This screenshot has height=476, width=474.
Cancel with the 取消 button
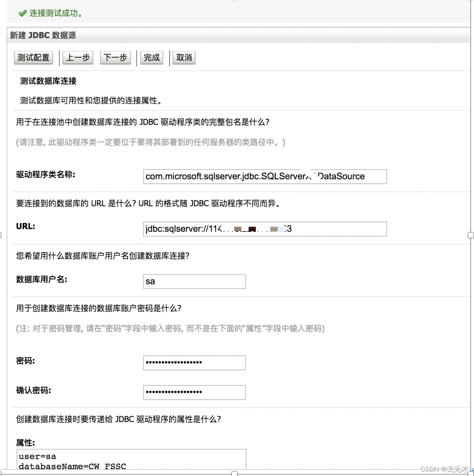(184, 58)
